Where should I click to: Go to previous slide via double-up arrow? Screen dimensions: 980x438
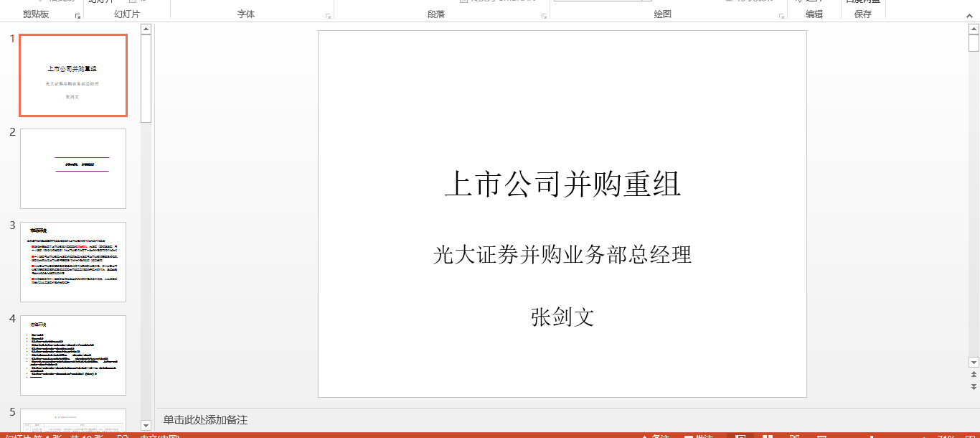pyautogui.click(x=974, y=375)
